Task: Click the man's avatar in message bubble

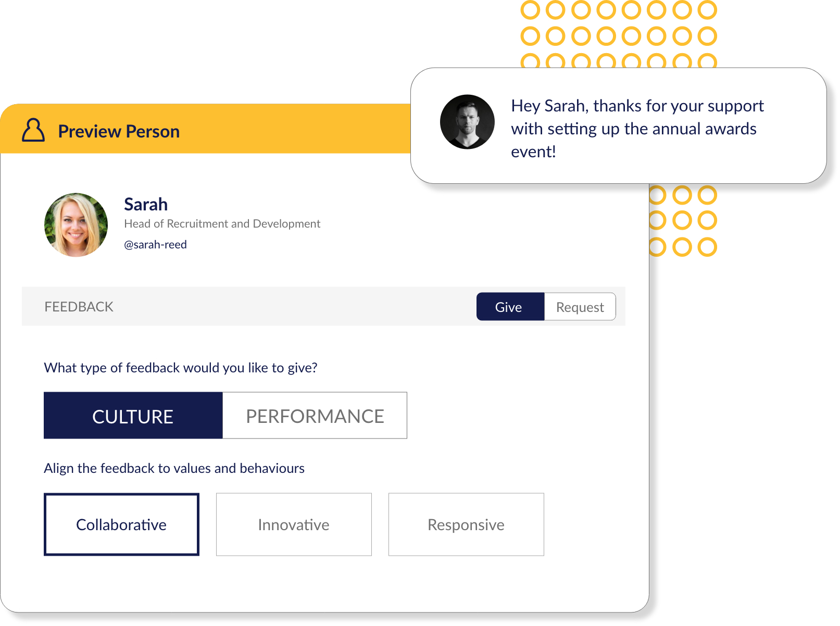Action: click(x=467, y=122)
